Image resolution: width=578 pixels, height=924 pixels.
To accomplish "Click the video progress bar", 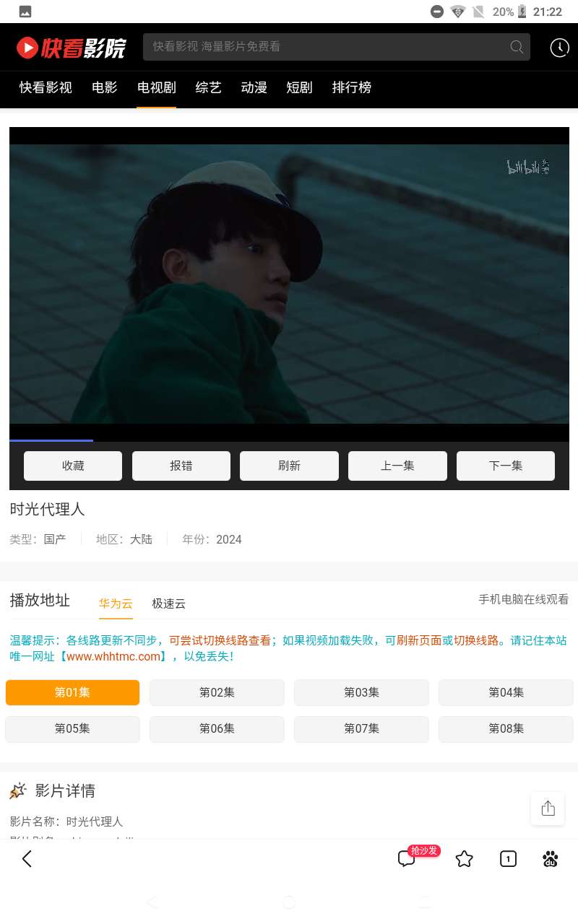I will click(x=289, y=440).
